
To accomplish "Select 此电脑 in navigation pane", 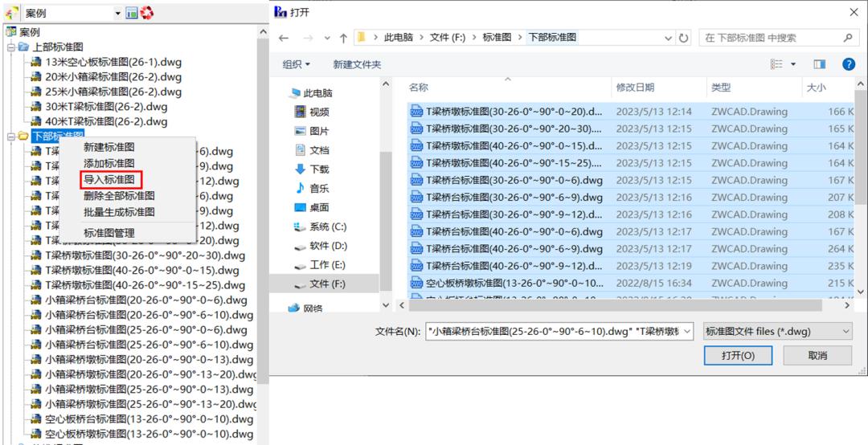I will click(318, 93).
